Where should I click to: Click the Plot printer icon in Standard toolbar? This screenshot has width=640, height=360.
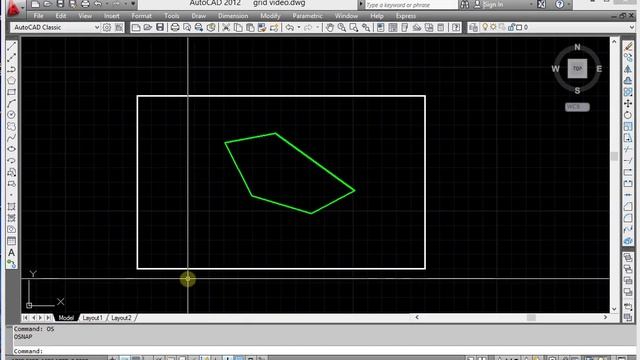coord(175,27)
